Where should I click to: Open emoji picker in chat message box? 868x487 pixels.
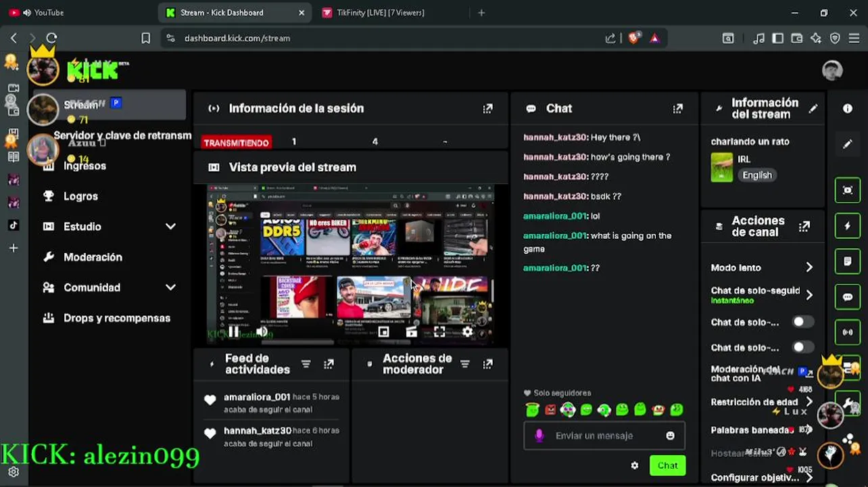click(x=670, y=436)
